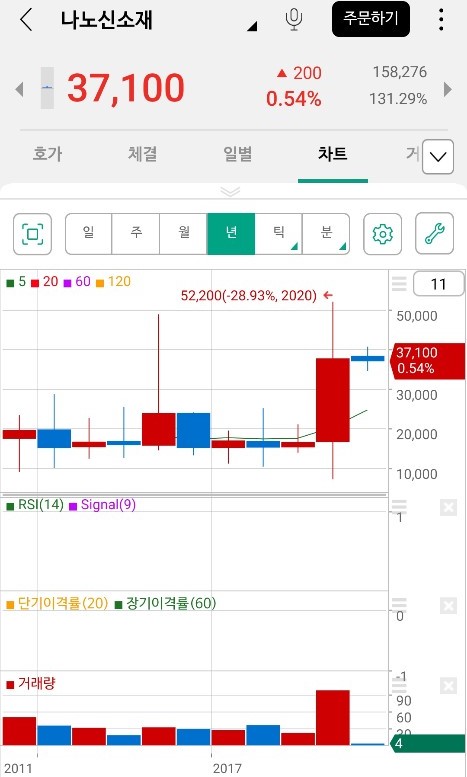Select the 일 daily period button

(88, 234)
